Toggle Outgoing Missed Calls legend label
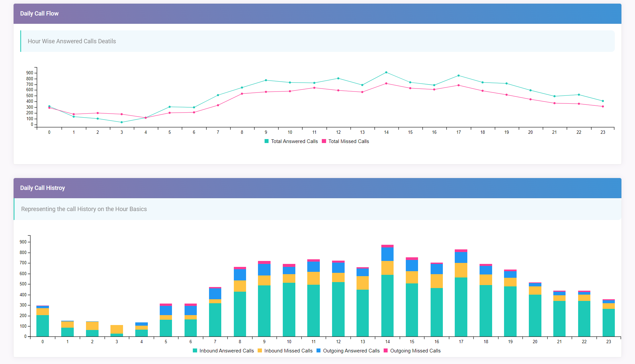The image size is (635, 364). 415,351
